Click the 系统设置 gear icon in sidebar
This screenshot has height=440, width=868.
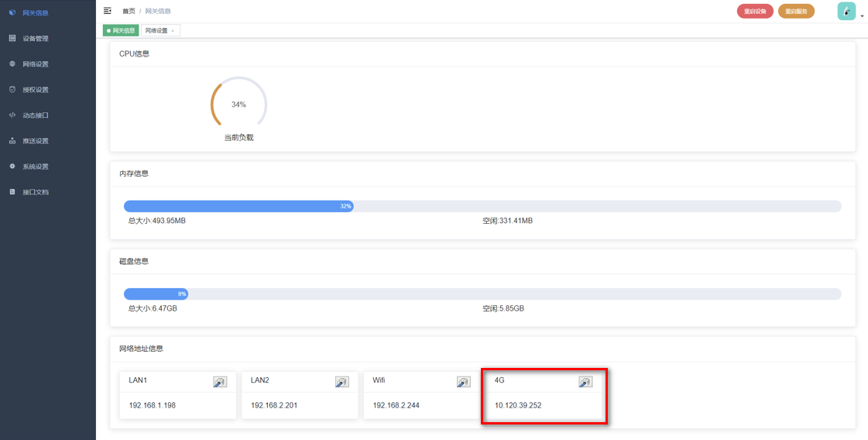12,167
